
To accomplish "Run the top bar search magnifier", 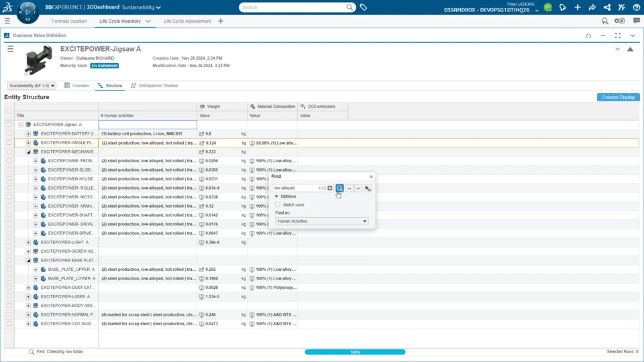I will point(350,7).
